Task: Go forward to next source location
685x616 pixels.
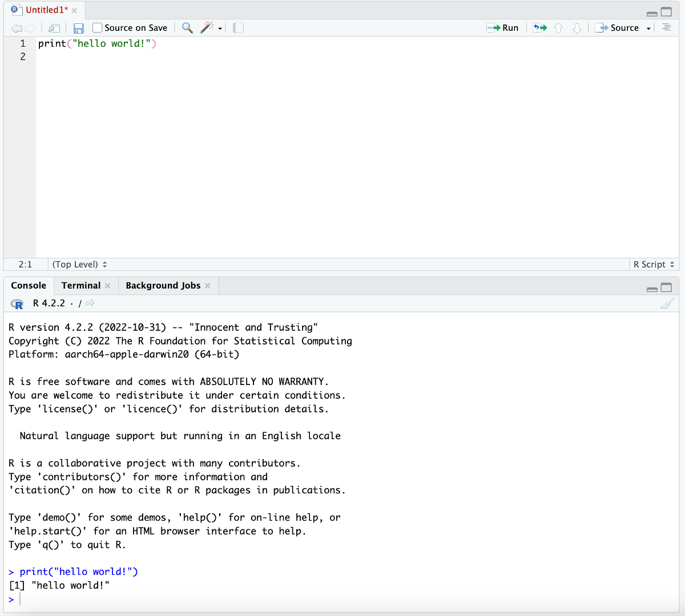Action: [x=30, y=28]
